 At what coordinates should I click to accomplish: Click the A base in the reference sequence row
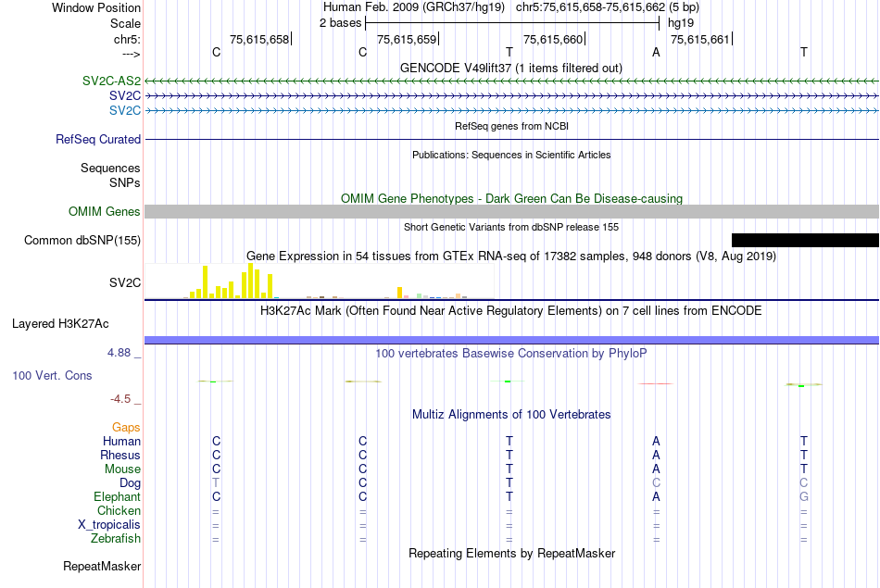(x=656, y=52)
